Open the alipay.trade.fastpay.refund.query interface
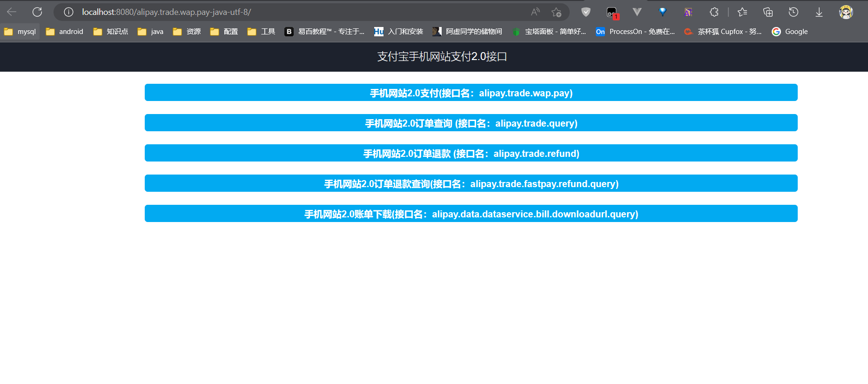 click(471, 183)
